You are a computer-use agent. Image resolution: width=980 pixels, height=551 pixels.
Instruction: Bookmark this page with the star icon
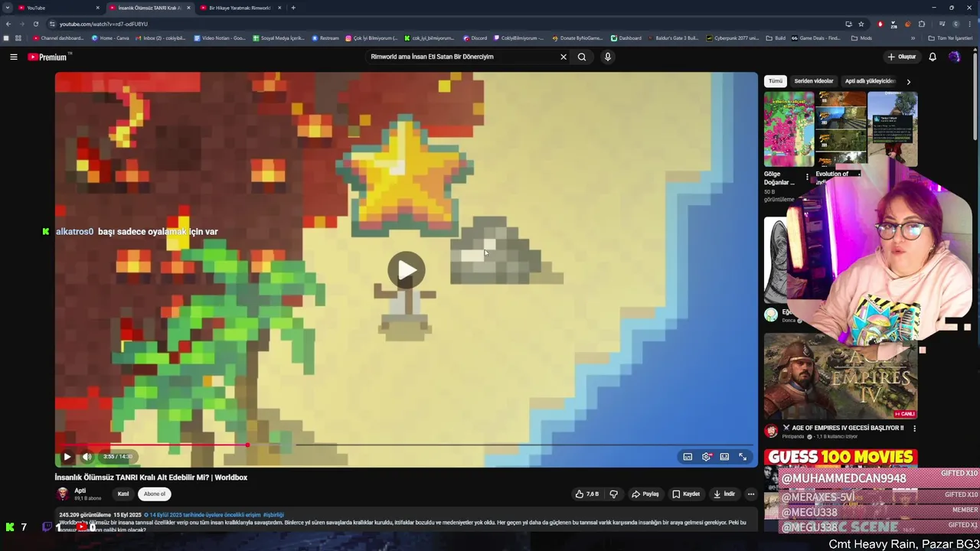point(861,24)
